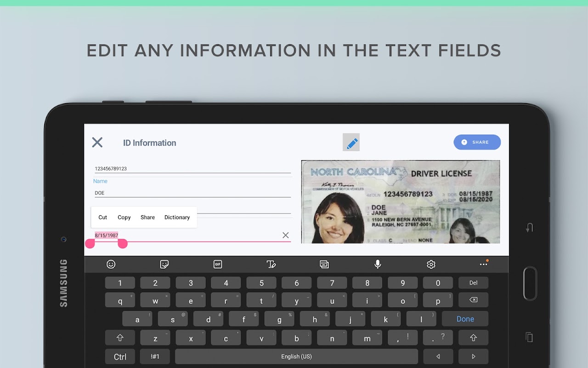The image size is (588, 368).
Task: Tap the blue SHARE button
Action: (x=477, y=142)
